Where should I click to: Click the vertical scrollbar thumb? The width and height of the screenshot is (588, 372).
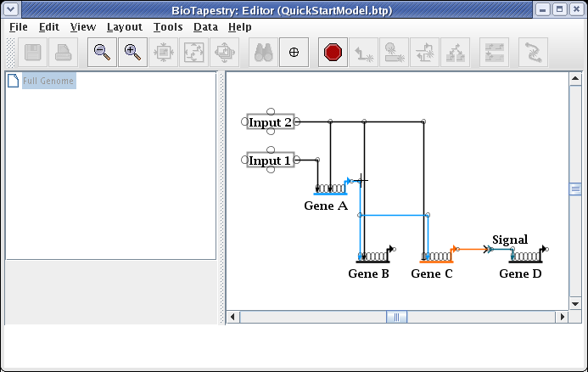click(574, 189)
